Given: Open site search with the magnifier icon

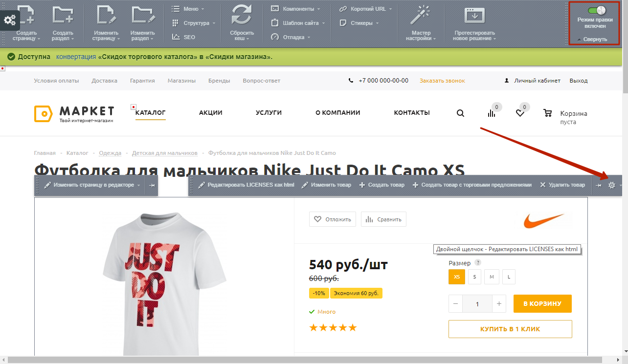Looking at the screenshot, I should pos(460,113).
